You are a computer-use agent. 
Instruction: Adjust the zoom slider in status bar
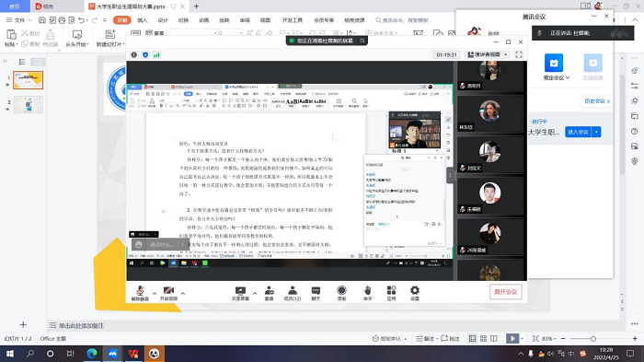[593, 339]
